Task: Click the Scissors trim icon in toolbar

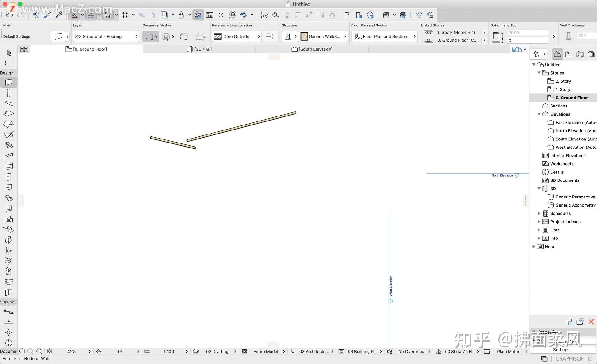Action: pos(264,15)
